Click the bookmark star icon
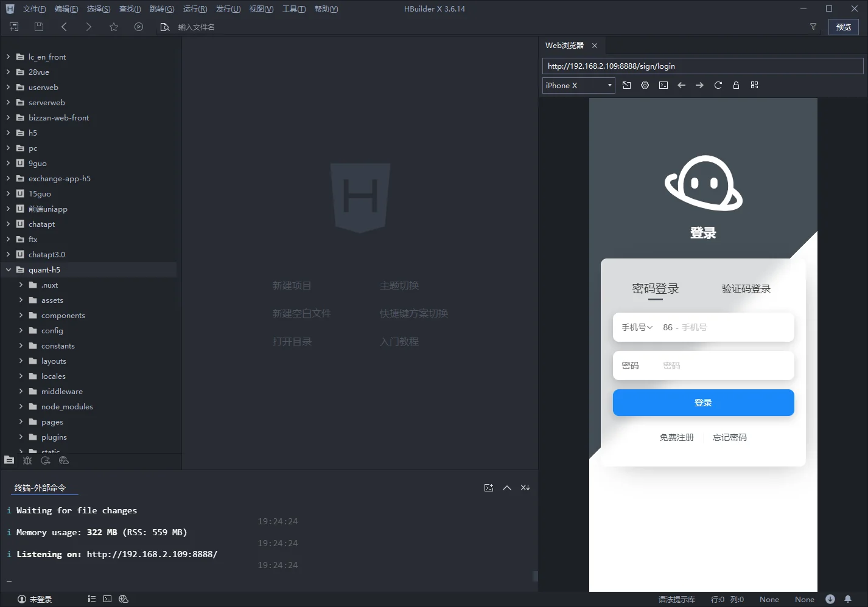This screenshot has height=607, width=868. click(x=114, y=27)
